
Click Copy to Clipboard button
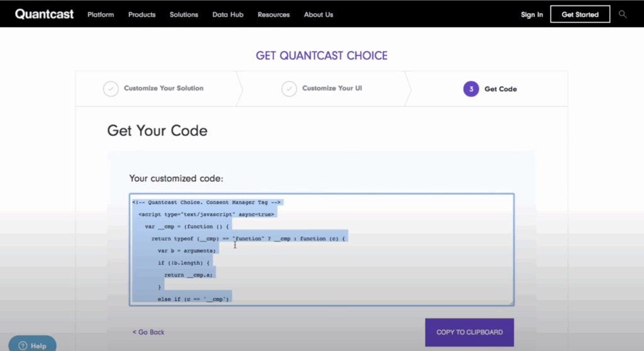pyautogui.click(x=469, y=332)
